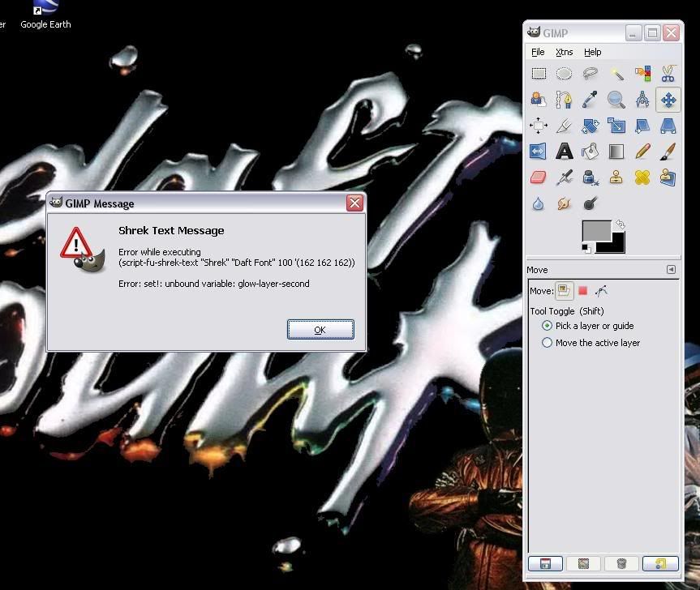
Task: Set Move mode to layer
Action: point(564,291)
